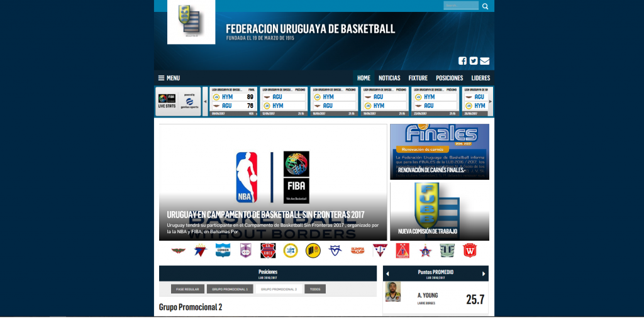Click the red-white pennant shield team logo
This screenshot has height=318, width=644.
point(380,250)
